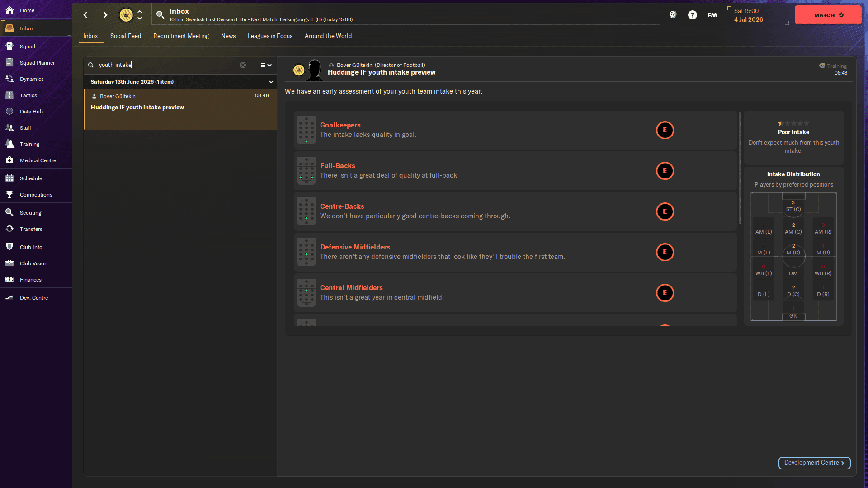Open the FM menu icon
Image resolution: width=868 pixels, height=488 pixels.
pos(712,15)
